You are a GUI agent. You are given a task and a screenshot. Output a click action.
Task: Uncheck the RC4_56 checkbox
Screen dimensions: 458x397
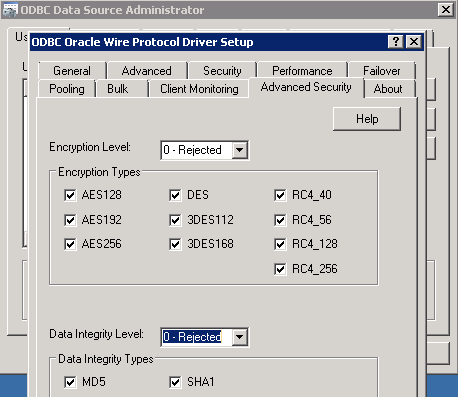click(280, 220)
